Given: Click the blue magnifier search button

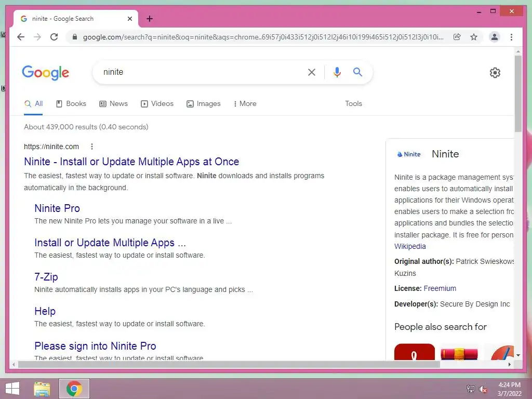Looking at the screenshot, I should [357, 72].
